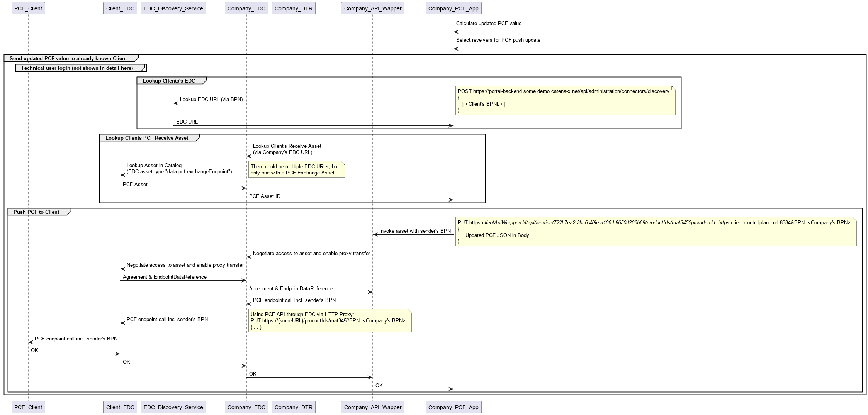Click the POST portal-backend discovery note
The height and width of the screenshot is (415, 868).
point(565,100)
